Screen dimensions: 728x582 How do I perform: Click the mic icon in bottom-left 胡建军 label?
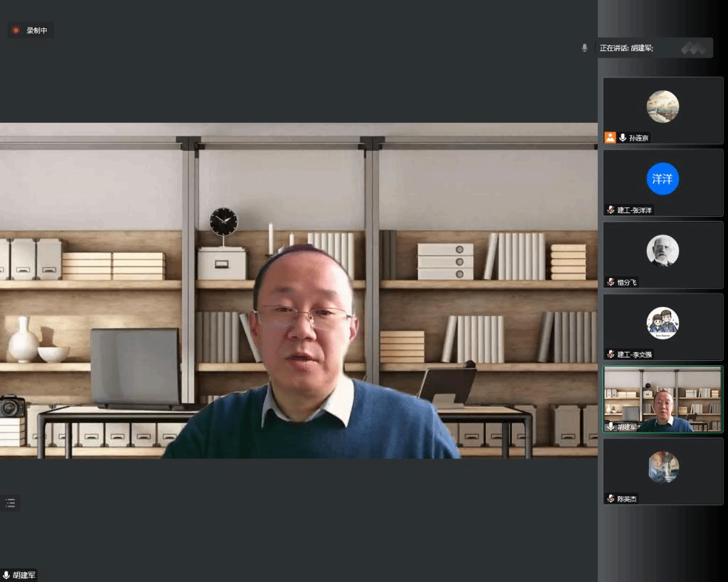point(6,575)
